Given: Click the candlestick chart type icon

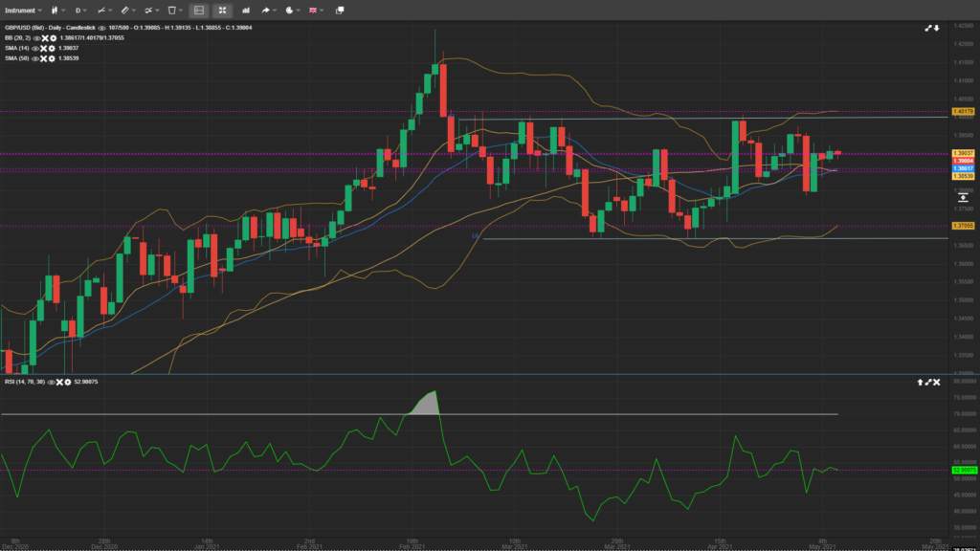Looking at the screenshot, I should pyautogui.click(x=55, y=10).
